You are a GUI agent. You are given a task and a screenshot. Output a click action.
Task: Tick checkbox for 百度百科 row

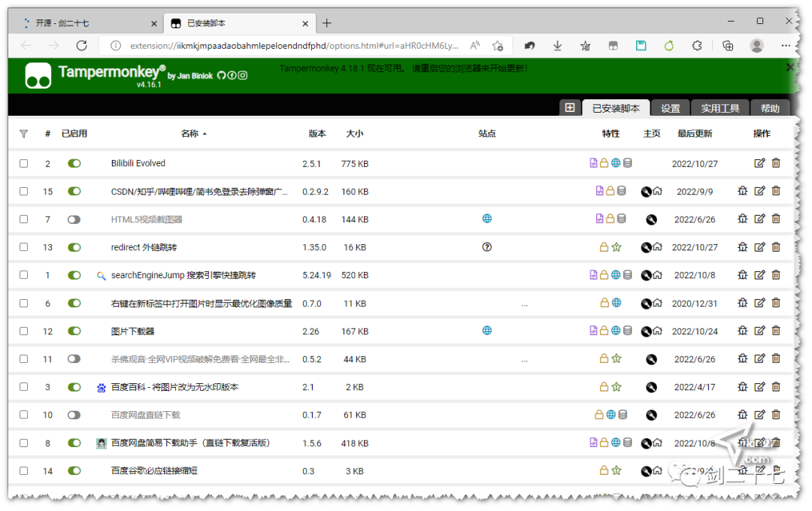point(23,387)
